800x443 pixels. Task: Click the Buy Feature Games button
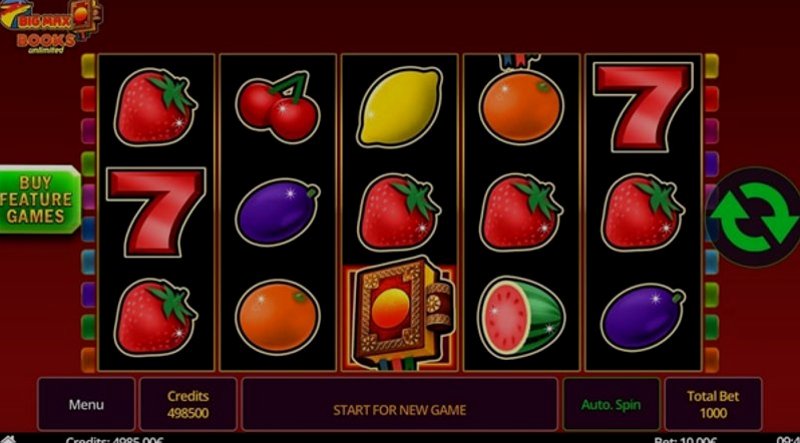(40, 200)
